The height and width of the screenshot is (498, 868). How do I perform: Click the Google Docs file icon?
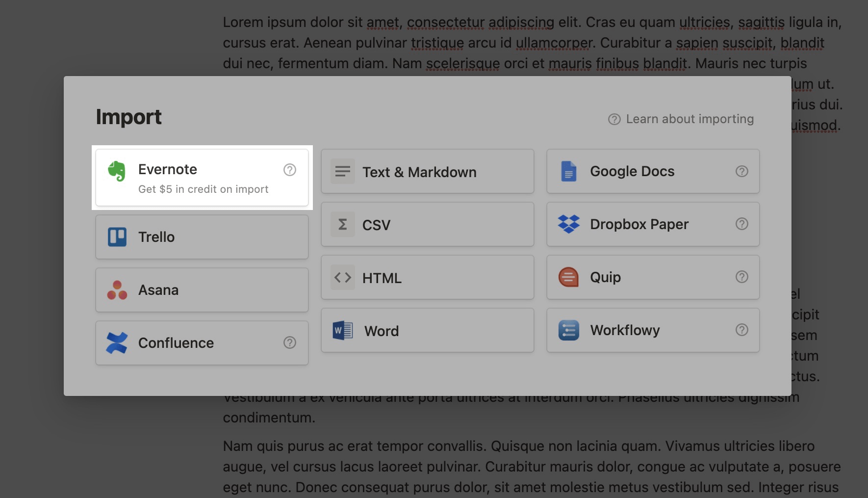(x=568, y=171)
